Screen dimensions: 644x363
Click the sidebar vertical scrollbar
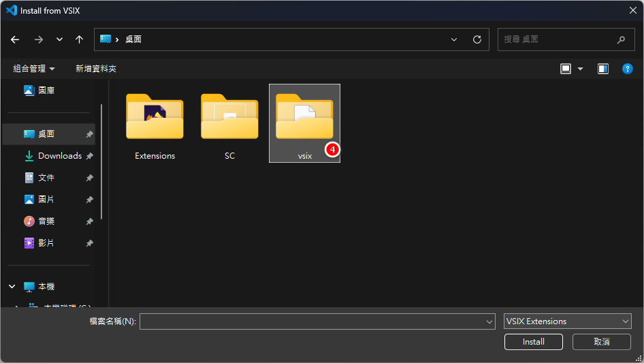click(101, 161)
